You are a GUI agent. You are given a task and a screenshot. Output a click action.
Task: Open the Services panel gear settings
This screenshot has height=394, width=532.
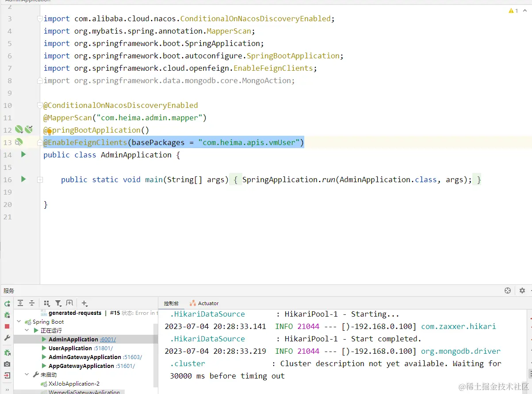coord(522,291)
